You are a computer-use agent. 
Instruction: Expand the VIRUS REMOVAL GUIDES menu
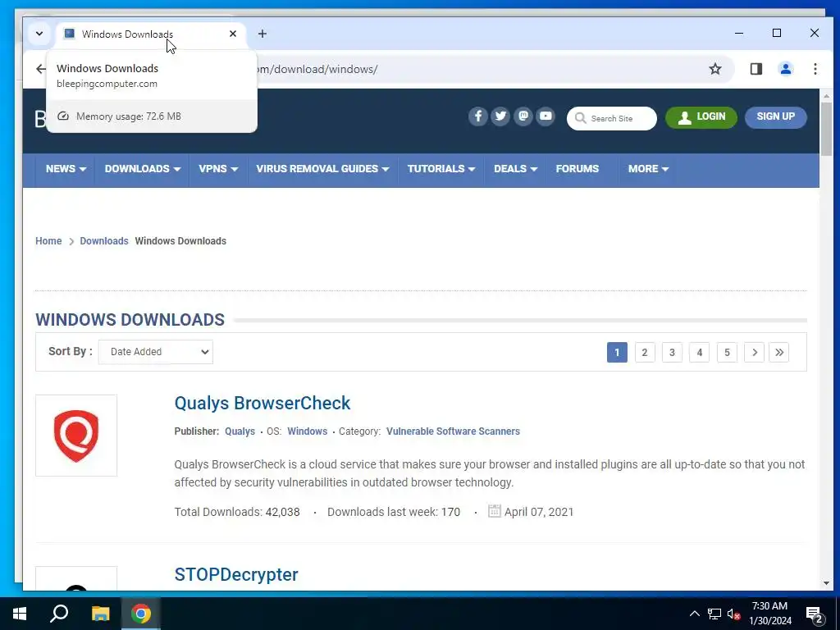click(x=322, y=169)
